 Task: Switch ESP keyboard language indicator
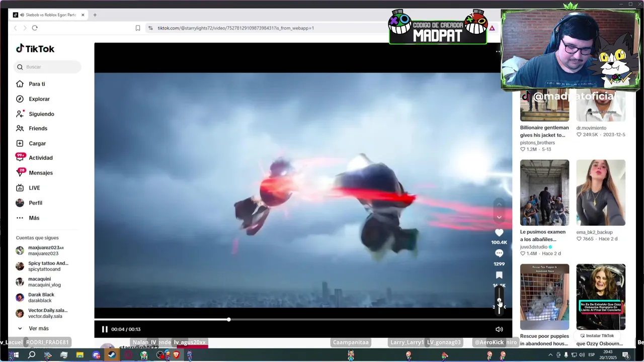[x=591, y=355]
